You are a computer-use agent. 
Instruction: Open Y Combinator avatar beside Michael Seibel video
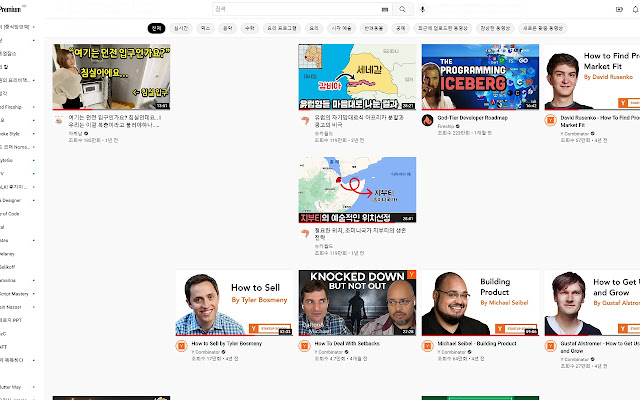tap(427, 347)
